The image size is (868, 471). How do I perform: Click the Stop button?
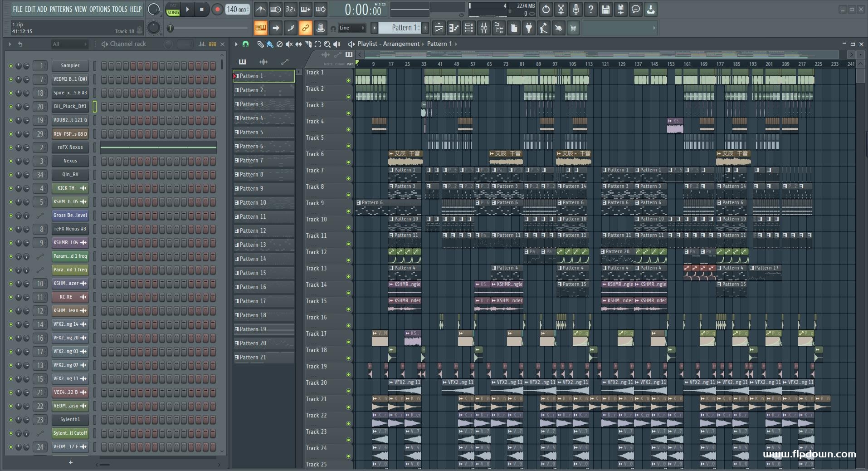202,9
